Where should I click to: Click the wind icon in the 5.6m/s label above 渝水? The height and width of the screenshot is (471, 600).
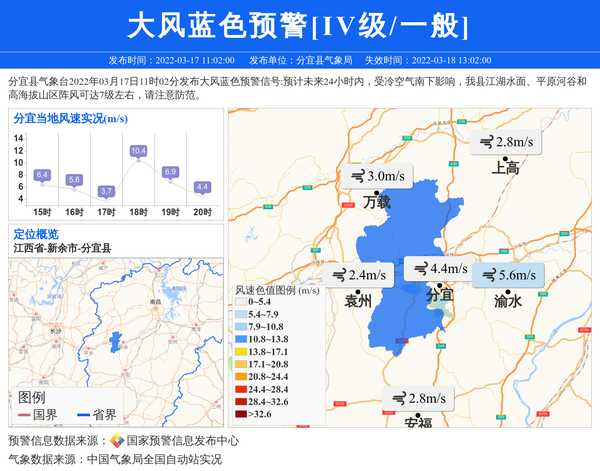click(x=487, y=276)
